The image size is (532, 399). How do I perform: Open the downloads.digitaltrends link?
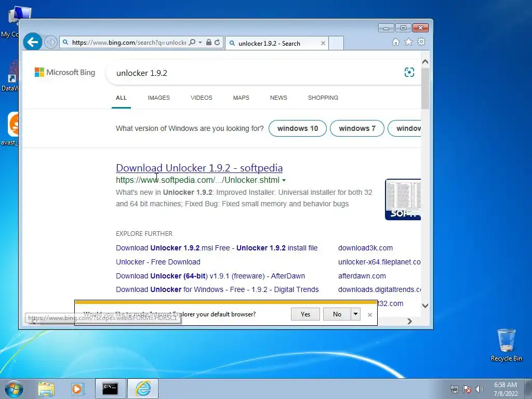click(379, 289)
